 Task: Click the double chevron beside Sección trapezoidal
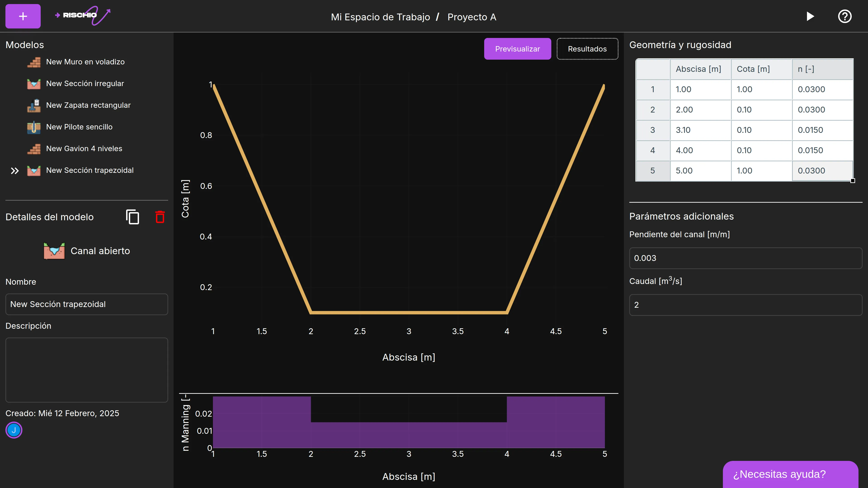click(14, 171)
